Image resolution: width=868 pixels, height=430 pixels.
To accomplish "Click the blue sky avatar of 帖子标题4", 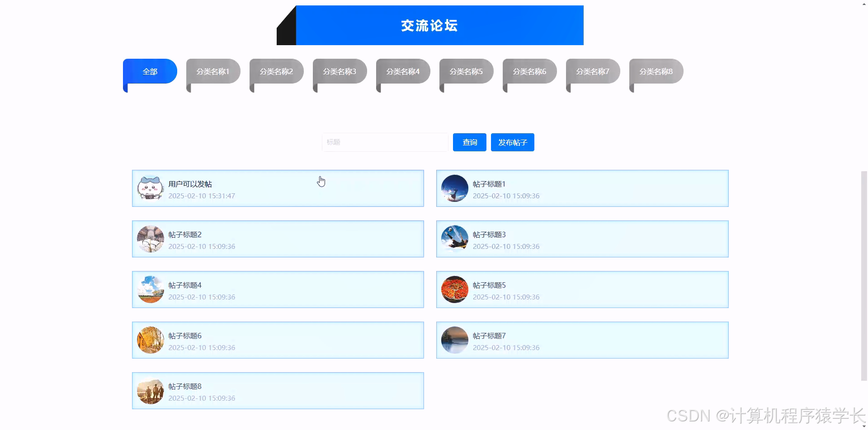I will pos(151,290).
